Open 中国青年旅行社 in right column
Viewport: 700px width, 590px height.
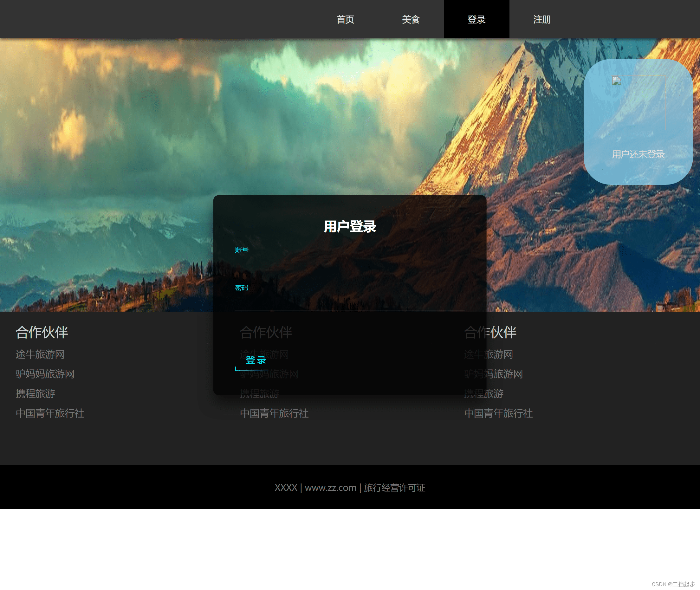tap(498, 413)
